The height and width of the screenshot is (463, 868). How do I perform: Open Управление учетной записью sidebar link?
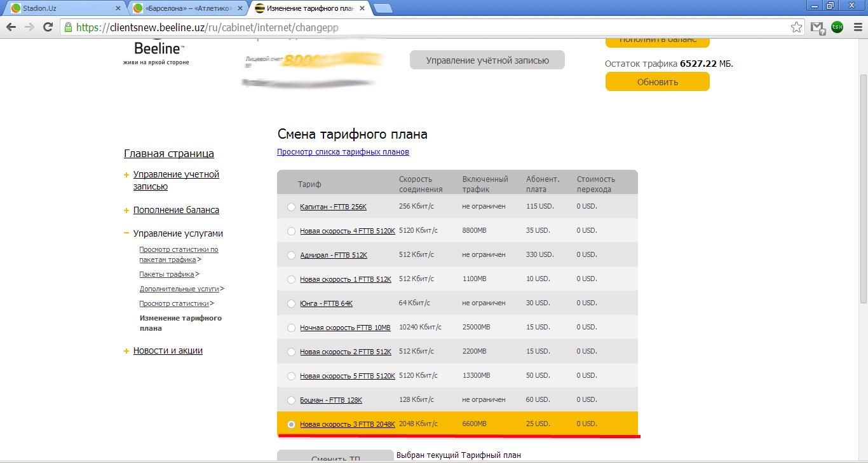tap(176, 180)
